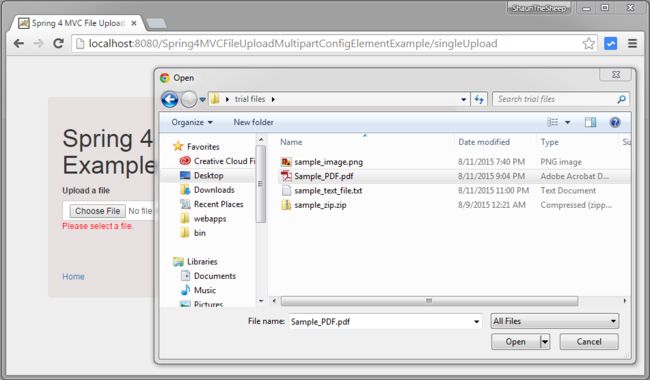This screenshot has height=380, width=650.
Task: Close the Spring 4 MVC File Upload tab
Action: click(x=133, y=23)
